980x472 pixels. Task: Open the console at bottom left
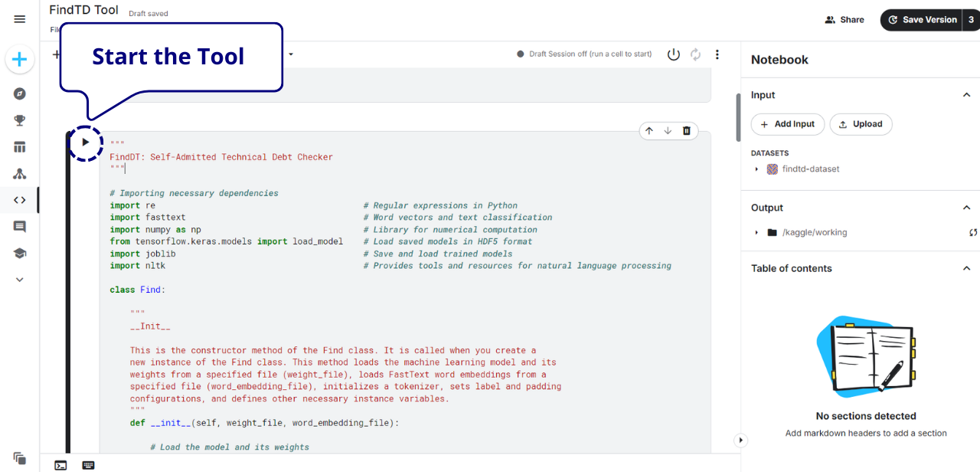click(60, 465)
